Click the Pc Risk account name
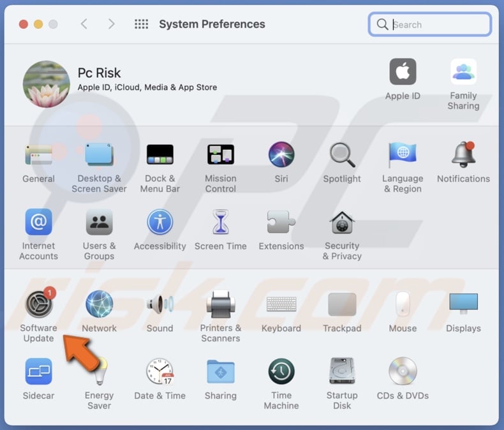Viewport: 504px width, 430px height. point(99,73)
